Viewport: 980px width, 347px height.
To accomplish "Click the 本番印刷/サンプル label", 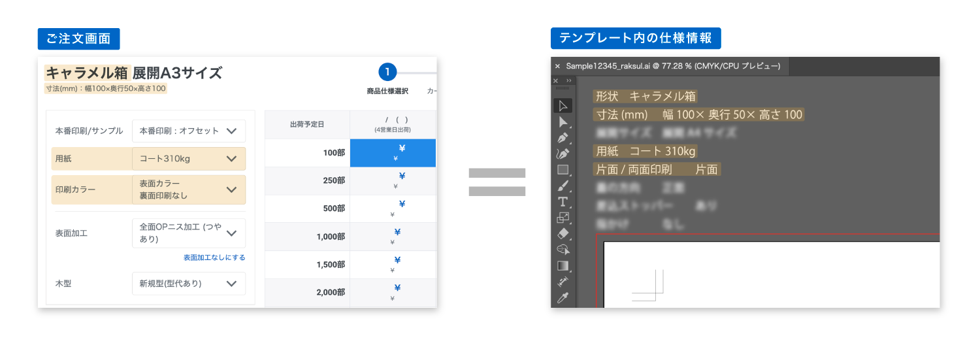I will 89,131.
